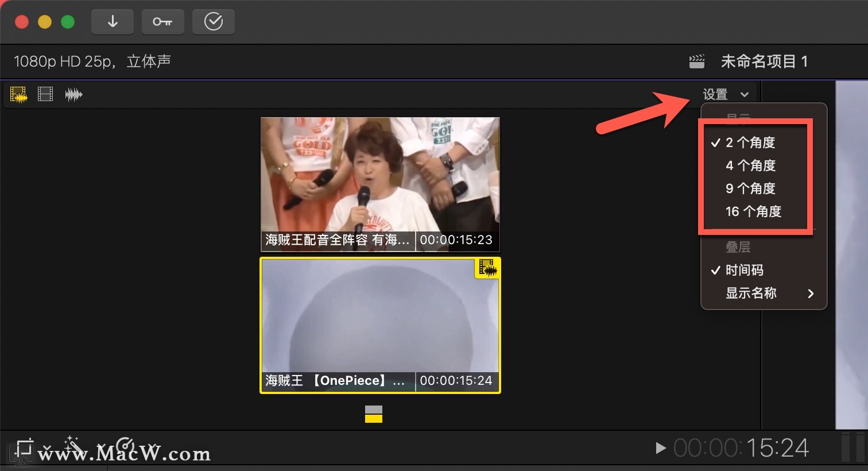Switch to the angle showing woman with microphone
This screenshot has width=868, height=471.
[x=380, y=184]
